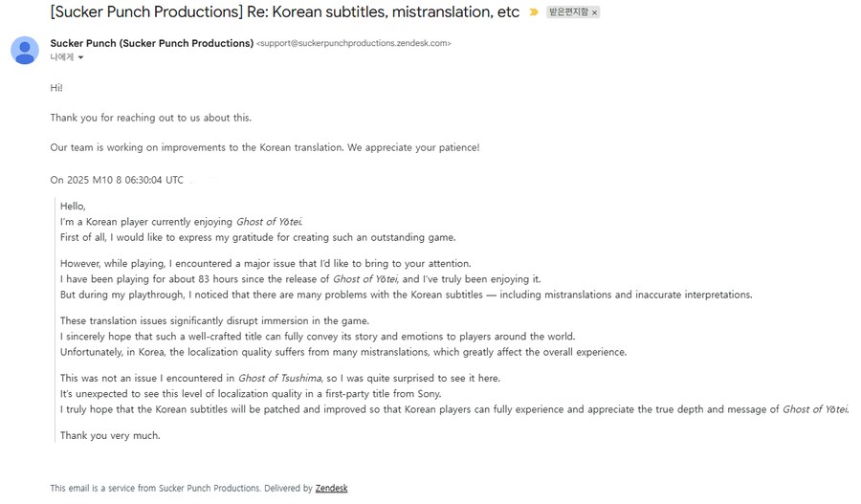Open the sender's blue profile avatar
This screenshot has width=861, height=504.
coord(25,51)
